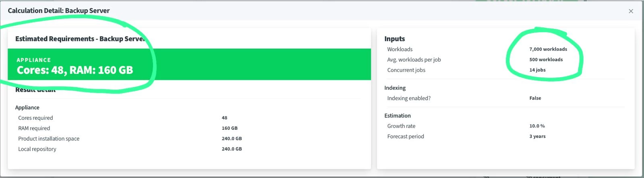Screen dimensions: 644x178
Task: Select the '500 workloads' value
Action: tap(546, 60)
